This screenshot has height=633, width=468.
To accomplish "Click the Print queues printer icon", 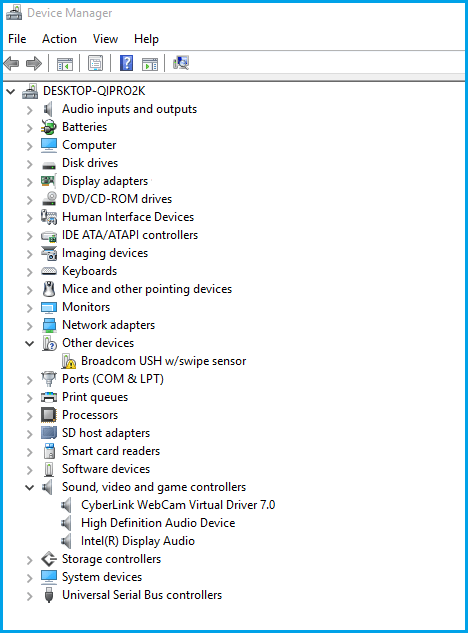I will tap(49, 397).
